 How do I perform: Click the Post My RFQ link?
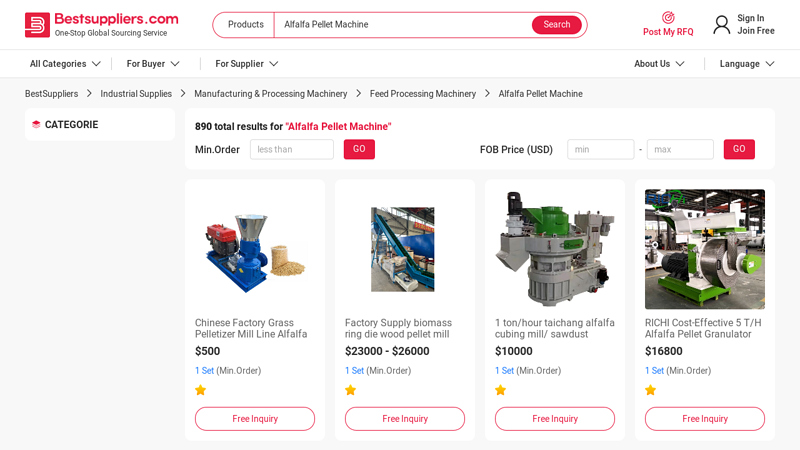pos(668,32)
